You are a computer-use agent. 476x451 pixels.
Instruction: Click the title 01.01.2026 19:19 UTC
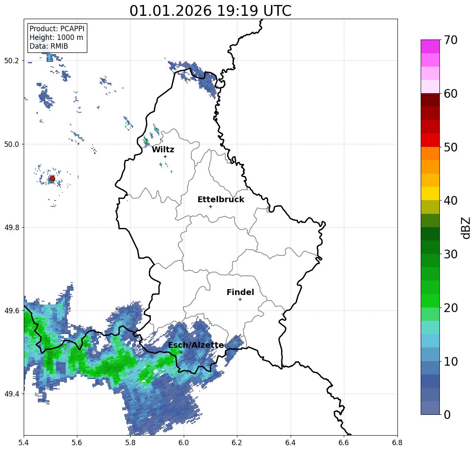tap(210, 11)
